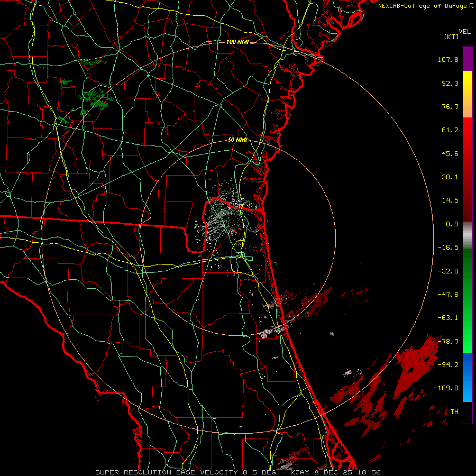Select the -94.2 scale value
Screen dimensions: 476x476
[448, 365]
